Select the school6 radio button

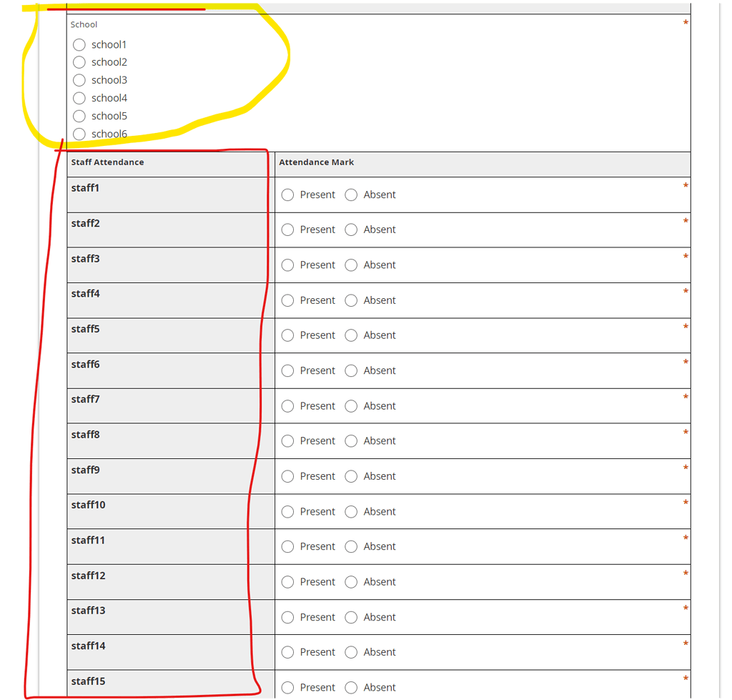(x=79, y=134)
